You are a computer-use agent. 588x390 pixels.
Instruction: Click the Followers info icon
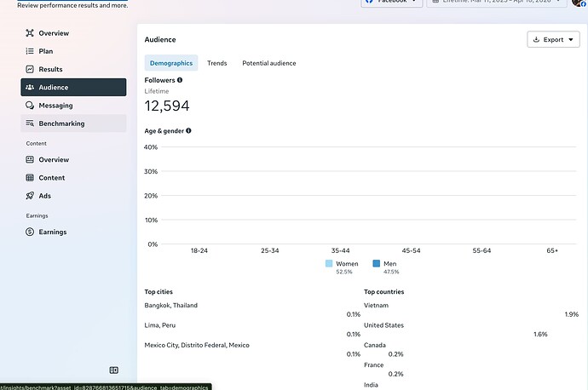point(180,80)
